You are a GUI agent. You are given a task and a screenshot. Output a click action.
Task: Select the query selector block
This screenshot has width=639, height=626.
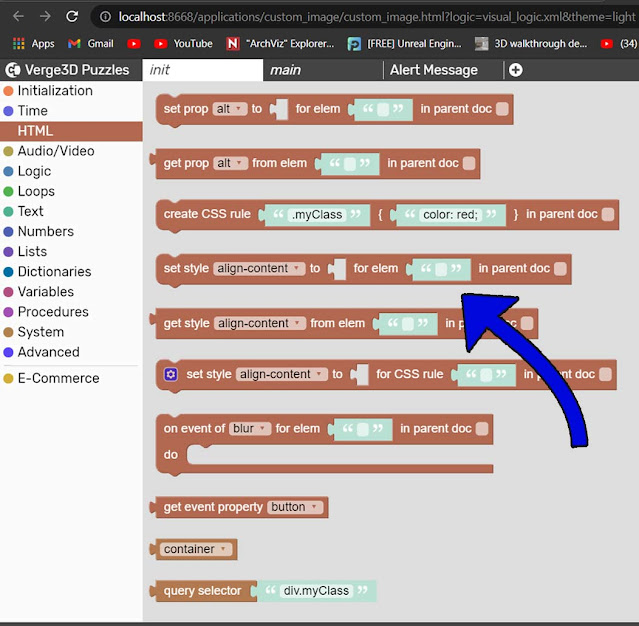click(202, 591)
